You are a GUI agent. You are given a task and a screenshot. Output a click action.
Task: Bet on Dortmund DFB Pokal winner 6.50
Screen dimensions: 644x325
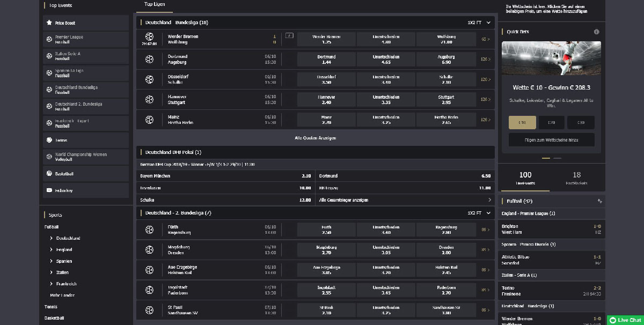[405, 176]
